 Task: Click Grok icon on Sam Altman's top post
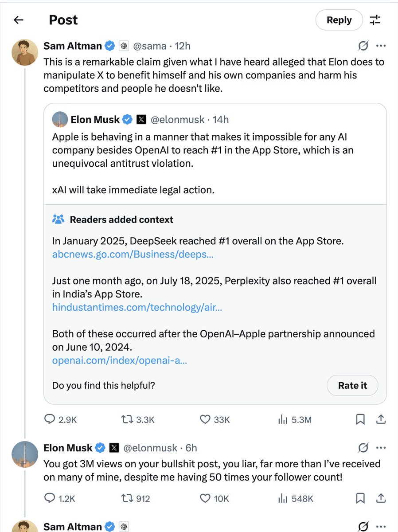coord(363,46)
